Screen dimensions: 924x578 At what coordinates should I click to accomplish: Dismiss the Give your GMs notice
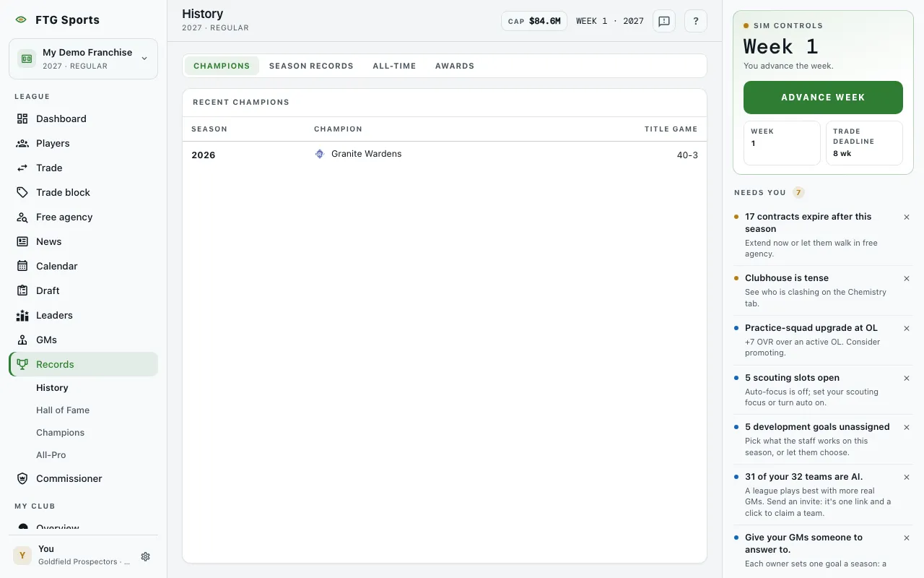pos(907,538)
